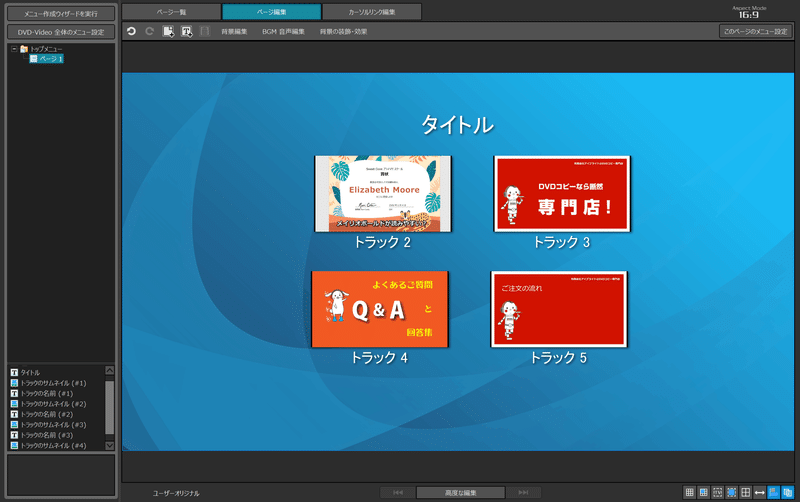Open BGM 音声編集 in the toolbar
The height and width of the screenshot is (502, 800).
(283, 32)
